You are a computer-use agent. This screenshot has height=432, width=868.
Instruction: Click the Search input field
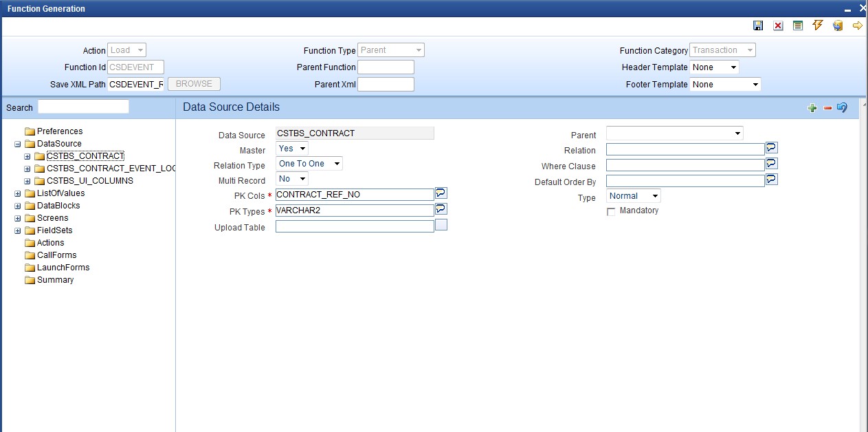click(83, 107)
